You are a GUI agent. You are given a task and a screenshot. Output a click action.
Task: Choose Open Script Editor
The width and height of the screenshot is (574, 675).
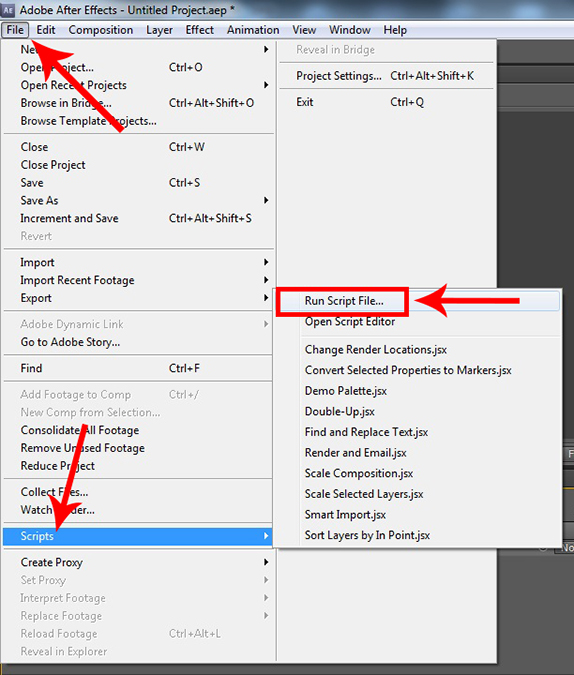[417, 322]
